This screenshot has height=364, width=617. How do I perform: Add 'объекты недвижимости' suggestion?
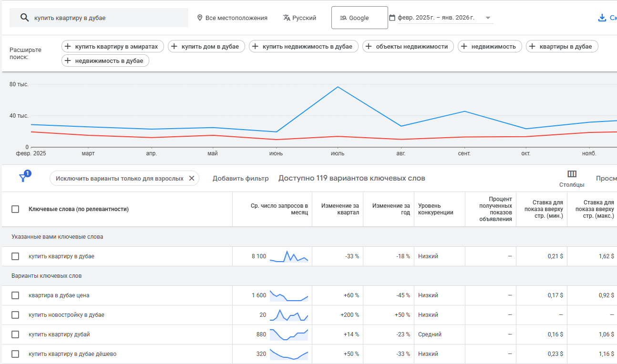click(x=408, y=46)
